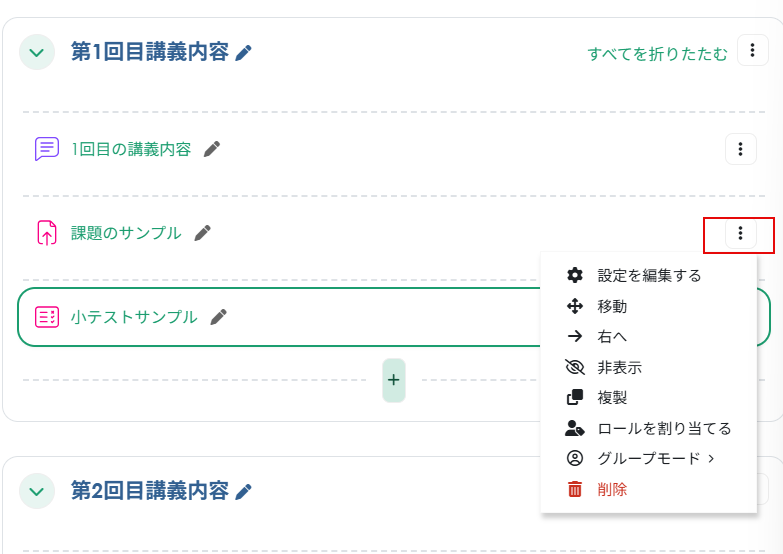The width and height of the screenshot is (783, 554).
Task: Expand the グループモード submenu
Action: (655, 459)
